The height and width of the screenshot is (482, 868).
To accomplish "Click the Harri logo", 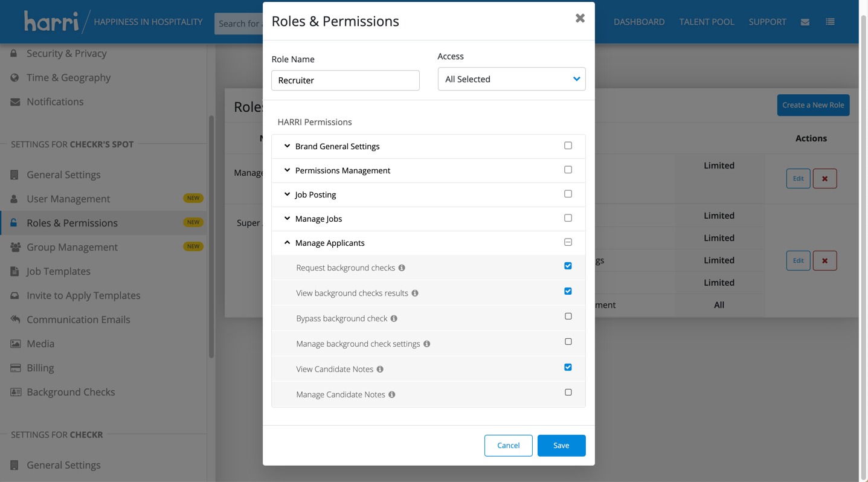I will pyautogui.click(x=51, y=21).
